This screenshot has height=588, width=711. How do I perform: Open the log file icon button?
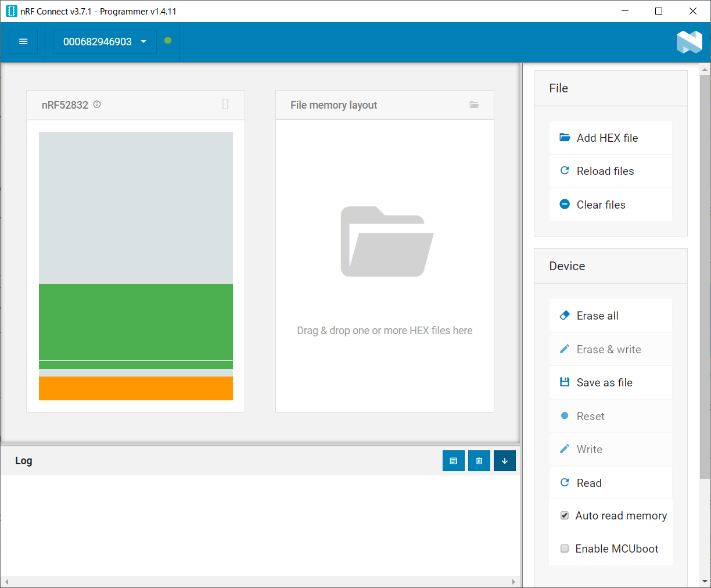point(454,461)
